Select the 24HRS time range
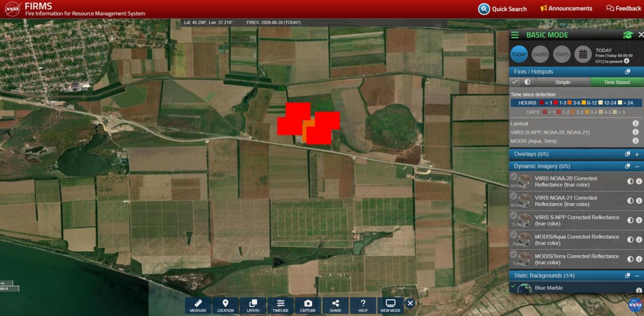The image size is (644, 316). 540,54
